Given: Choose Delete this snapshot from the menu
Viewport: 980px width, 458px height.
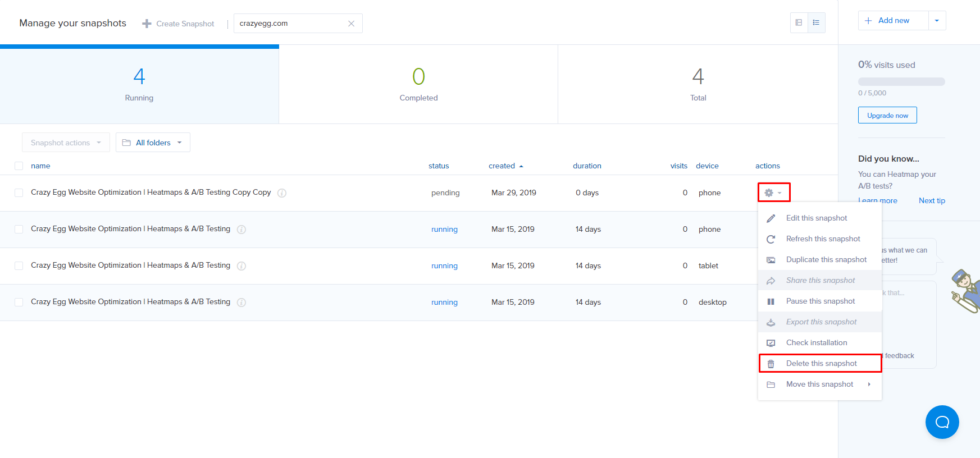Looking at the screenshot, I should (x=820, y=364).
